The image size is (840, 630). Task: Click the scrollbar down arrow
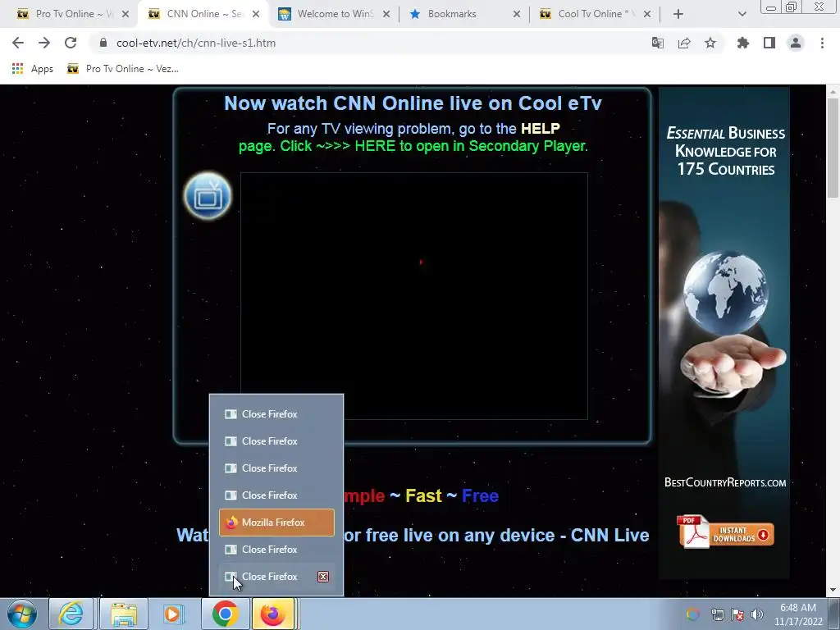tap(833, 590)
